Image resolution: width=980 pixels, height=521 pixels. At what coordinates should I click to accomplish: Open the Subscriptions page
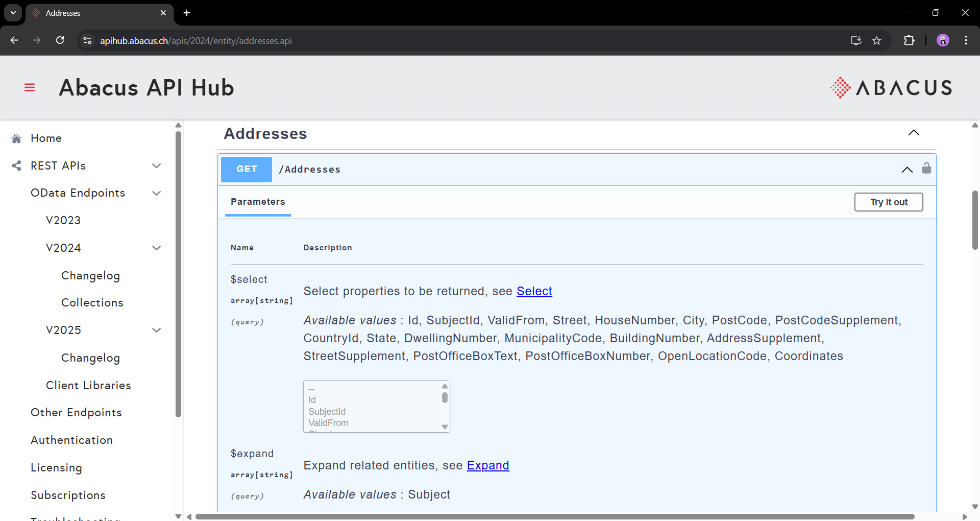(x=68, y=495)
